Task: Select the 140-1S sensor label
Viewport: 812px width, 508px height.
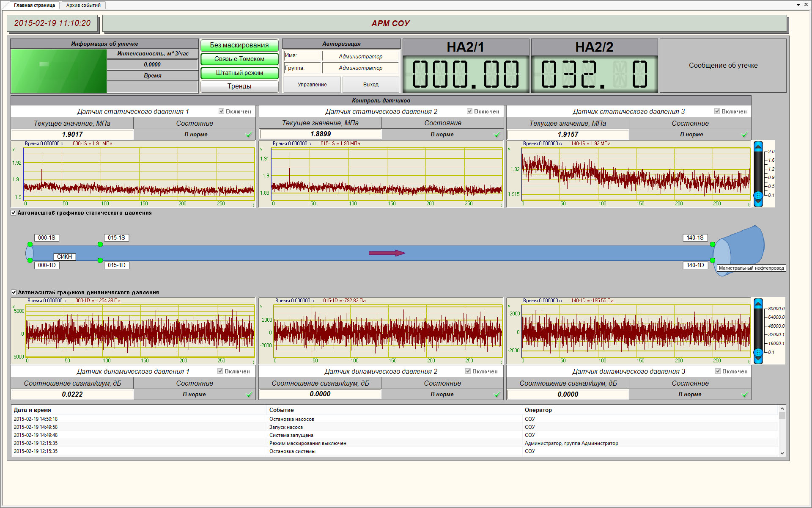Action: coord(695,238)
